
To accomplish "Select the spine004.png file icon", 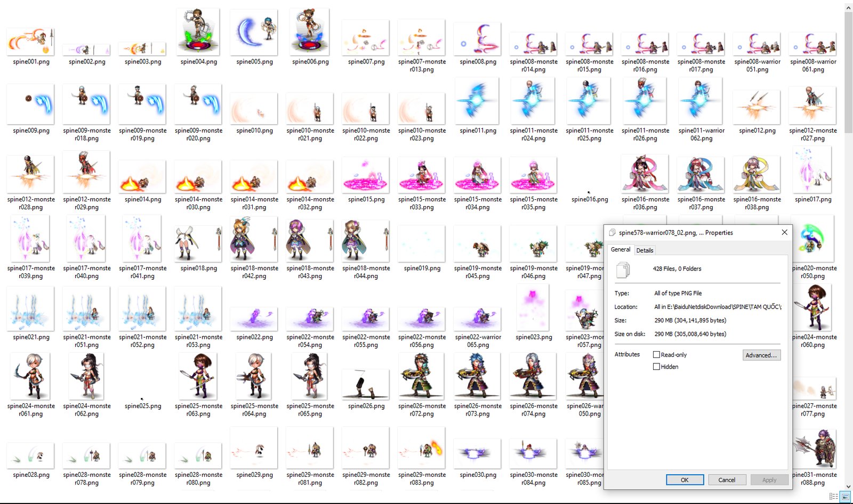I will tap(198, 33).
